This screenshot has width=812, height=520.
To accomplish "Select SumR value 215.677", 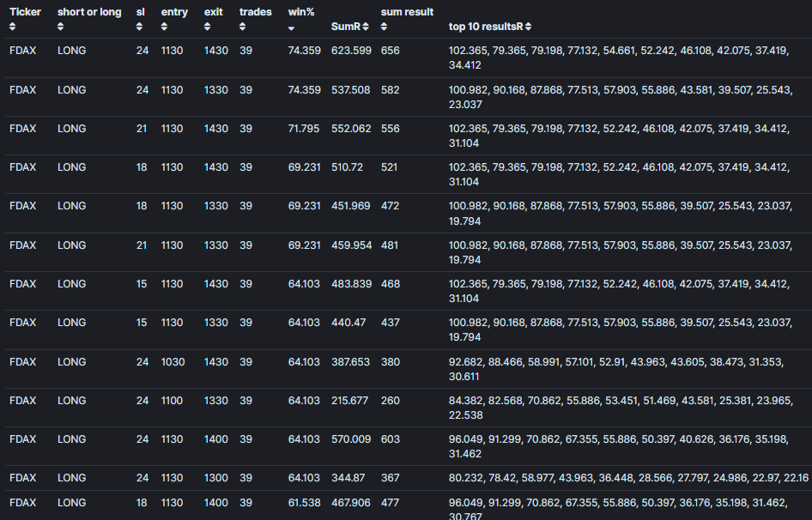I will coord(349,401).
